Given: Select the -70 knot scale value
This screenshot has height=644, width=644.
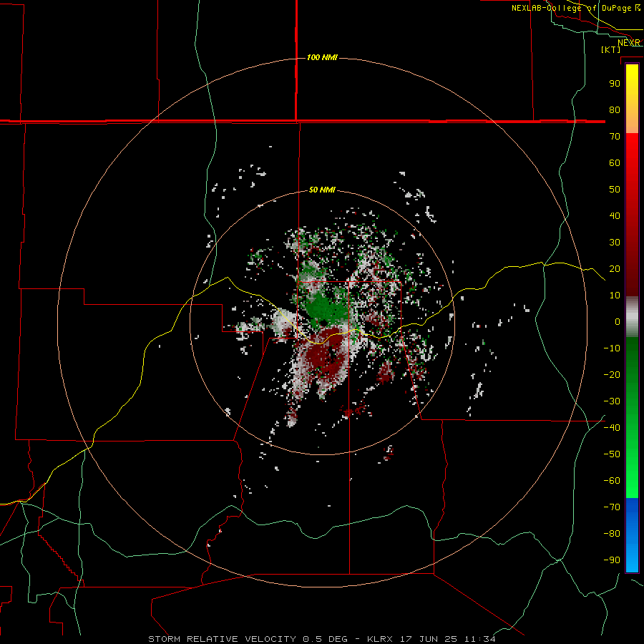Looking at the screenshot, I should [612, 507].
